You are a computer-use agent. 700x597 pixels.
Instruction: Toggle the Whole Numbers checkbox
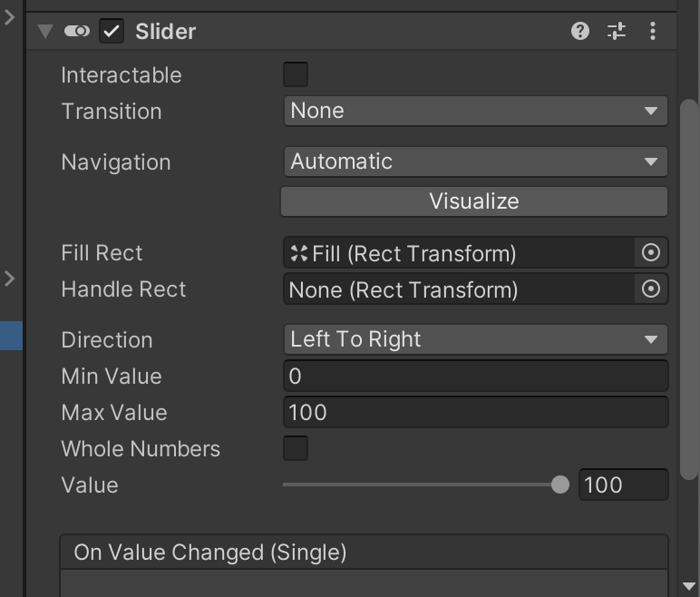pos(296,448)
